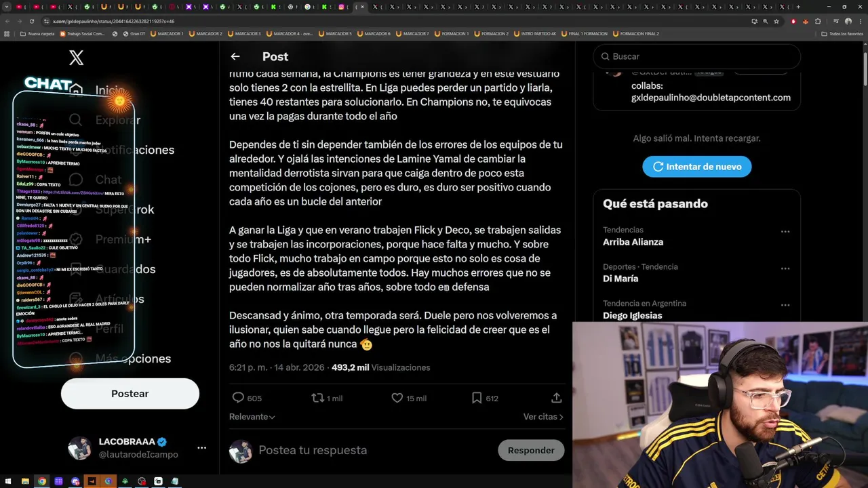Open MARCADOR 4 bookmark

click(290, 33)
